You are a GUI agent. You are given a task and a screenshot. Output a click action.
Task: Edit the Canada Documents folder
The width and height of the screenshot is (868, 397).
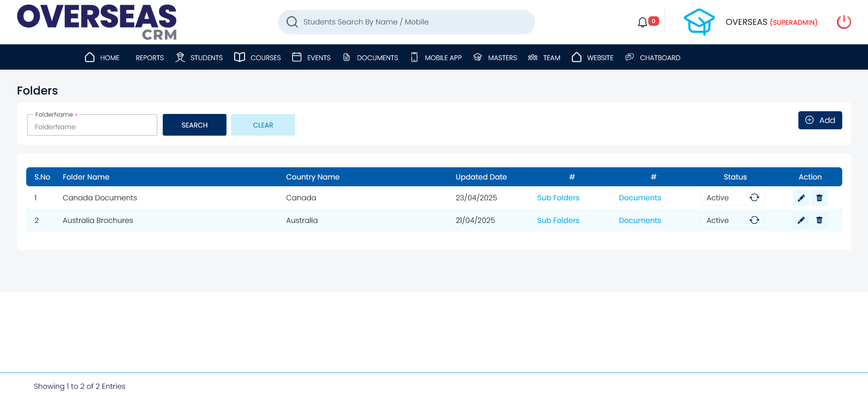(x=801, y=198)
